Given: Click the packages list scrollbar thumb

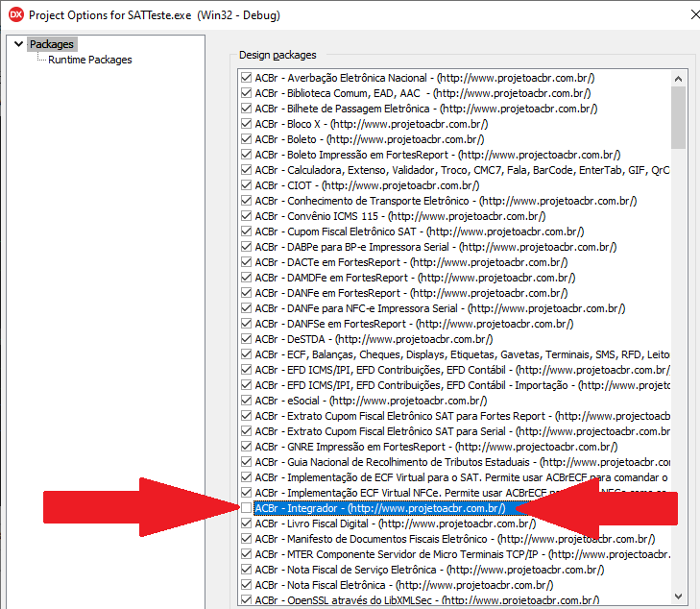Looking at the screenshot, I should (x=678, y=118).
